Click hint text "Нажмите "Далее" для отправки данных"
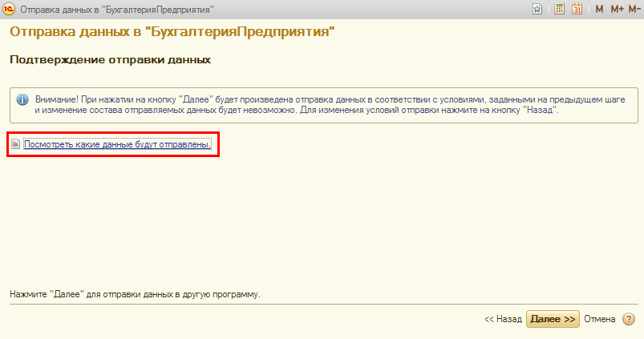 click(x=135, y=294)
